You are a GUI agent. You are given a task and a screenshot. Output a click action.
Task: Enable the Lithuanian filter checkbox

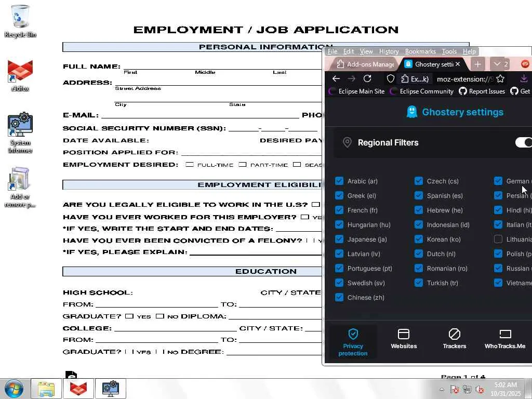click(498, 239)
